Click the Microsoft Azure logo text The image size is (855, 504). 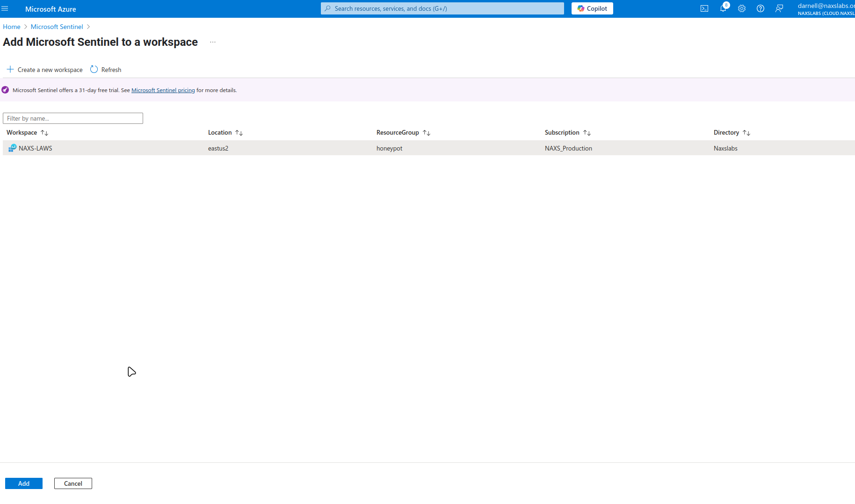pos(51,9)
